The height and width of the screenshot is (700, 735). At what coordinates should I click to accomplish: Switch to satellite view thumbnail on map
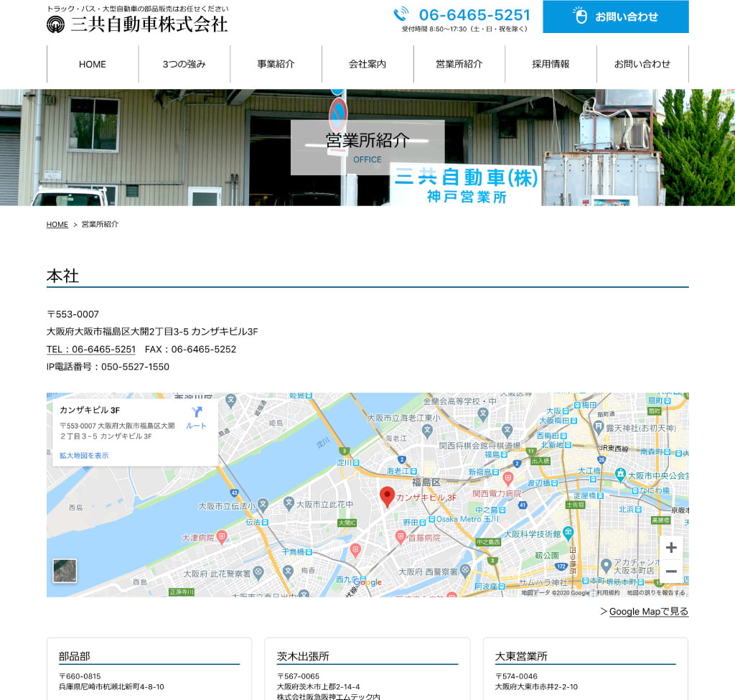coord(65,571)
